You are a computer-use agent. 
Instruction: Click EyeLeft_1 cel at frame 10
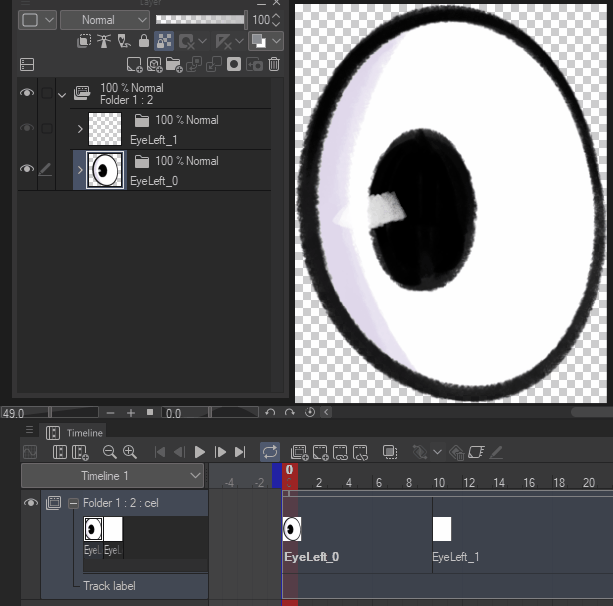click(x=442, y=529)
